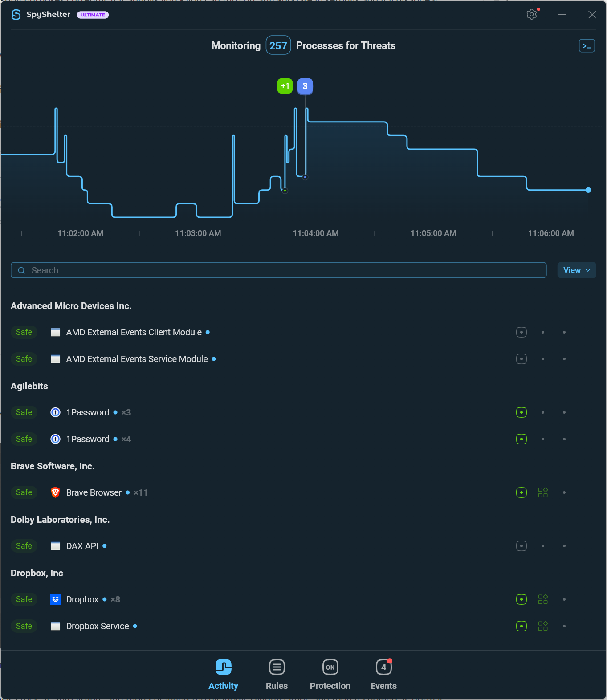
Task: Select the Dropbox Service entry
Action: pyautogui.click(x=303, y=626)
